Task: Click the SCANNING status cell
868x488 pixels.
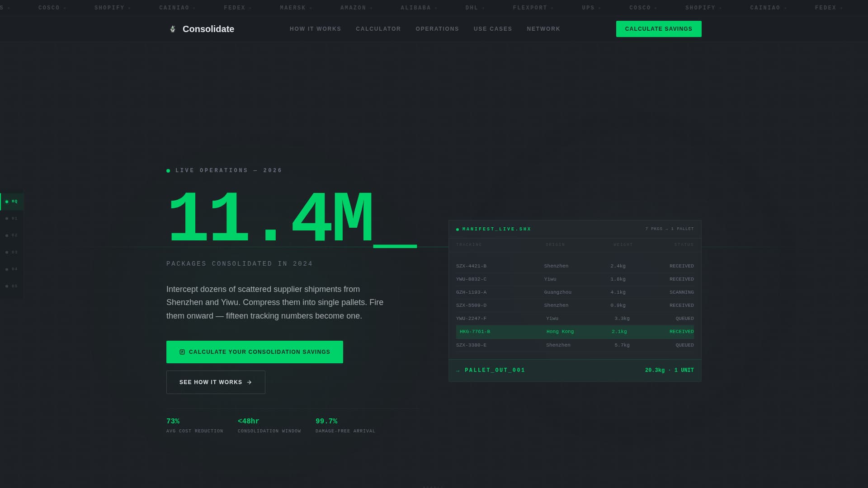Action: 682,292
